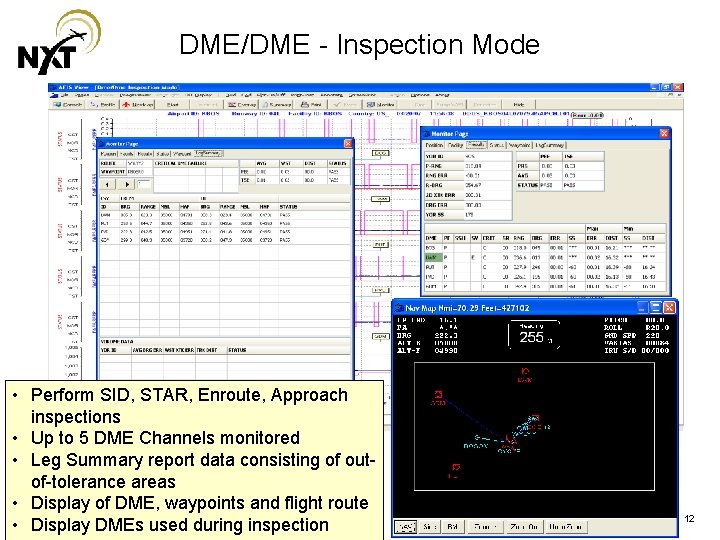Click the VOLUME DATA label in left Monitor Page
This screenshot has height=540, width=720.
pos(117,342)
